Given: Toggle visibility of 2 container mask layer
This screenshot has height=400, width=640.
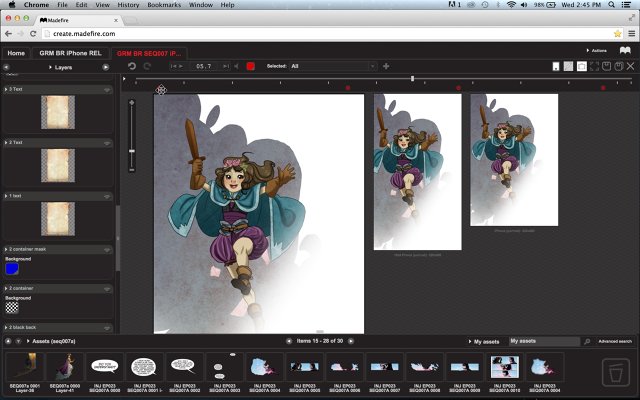Looking at the screenshot, I should [x=107, y=249].
